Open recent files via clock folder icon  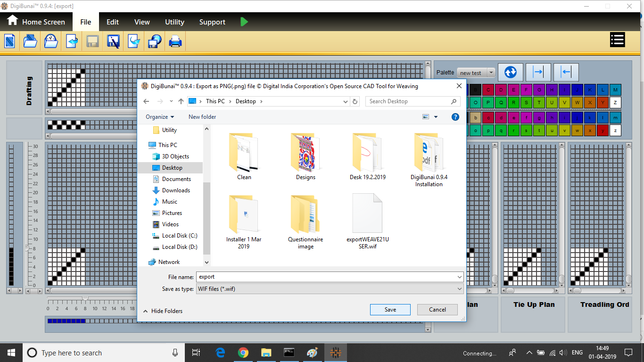point(51,41)
